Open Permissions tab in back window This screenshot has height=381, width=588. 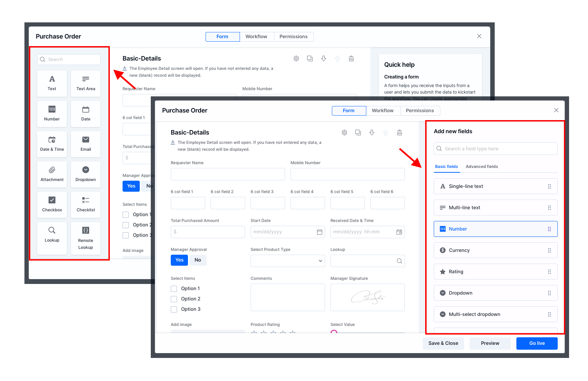(x=294, y=36)
